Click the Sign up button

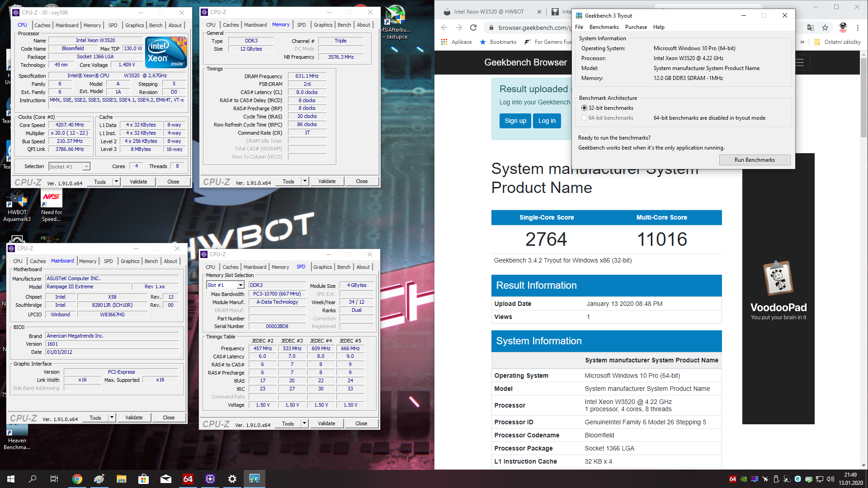[x=515, y=121]
